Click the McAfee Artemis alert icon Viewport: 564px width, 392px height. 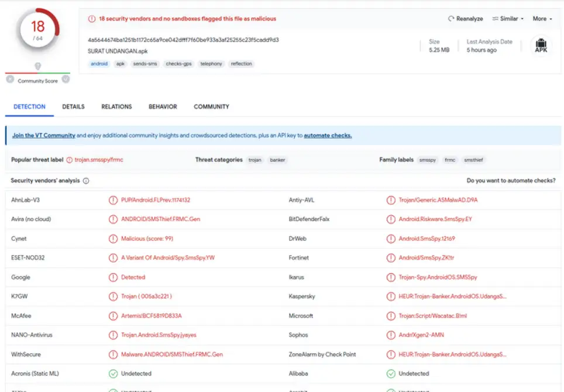[x=113, y=316]
